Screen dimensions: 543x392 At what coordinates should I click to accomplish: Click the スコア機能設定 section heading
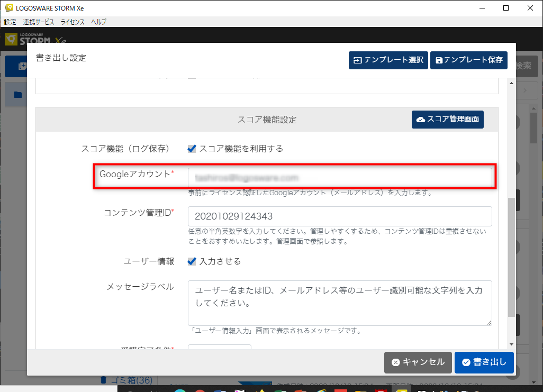[267, 120]
